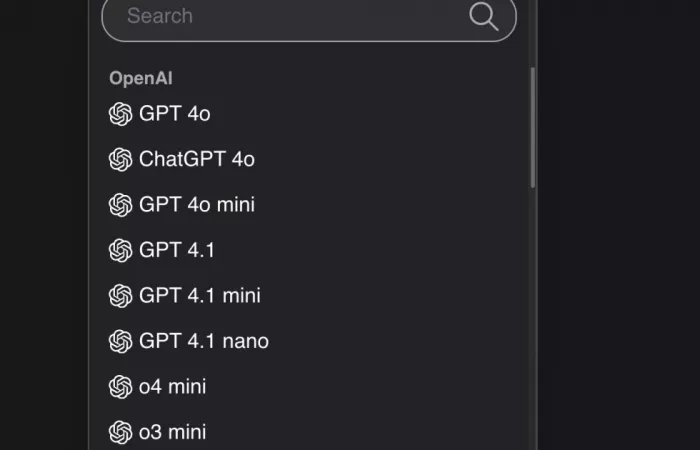Click the OpenAI logo next to GPT 4.1 nano
This screenshot has width=700, height=450.
(120, 341)
